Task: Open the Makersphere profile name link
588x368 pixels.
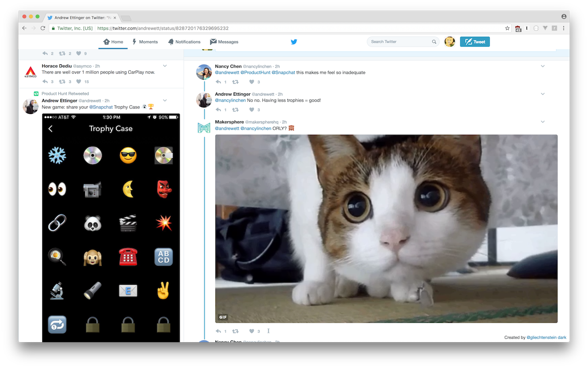Action: pos(229,122)
